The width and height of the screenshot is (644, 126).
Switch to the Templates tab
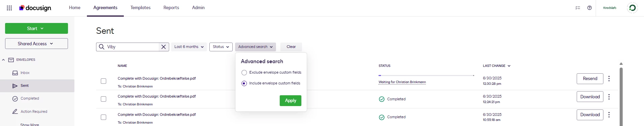tap(140, 8)
